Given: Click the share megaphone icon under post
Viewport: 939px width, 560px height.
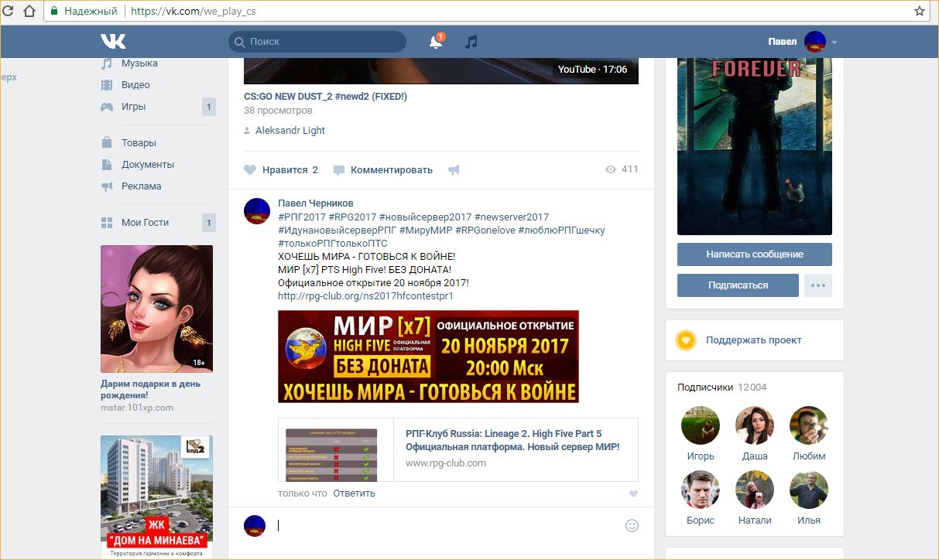Looking at the screenshot, I should pos(454,170).
